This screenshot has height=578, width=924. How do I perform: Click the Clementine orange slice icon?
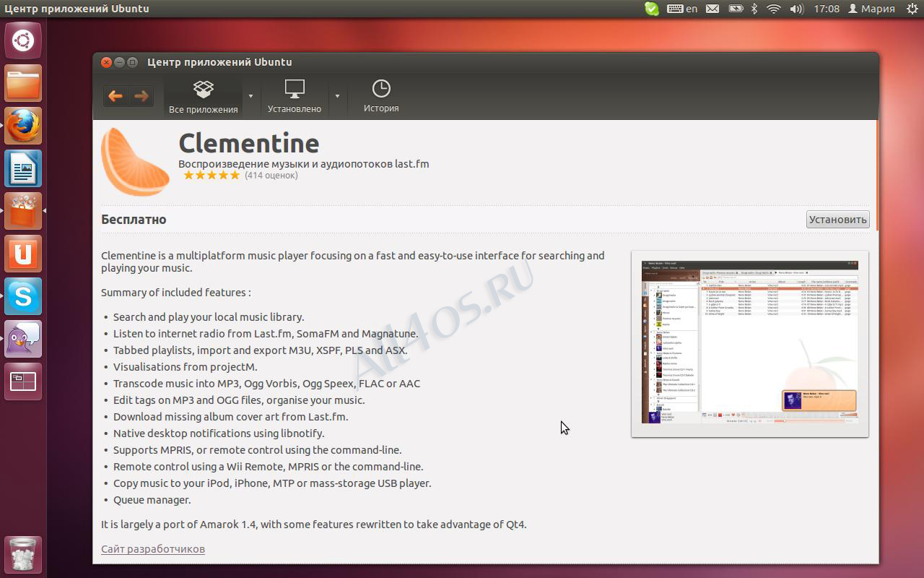(135, 161)
